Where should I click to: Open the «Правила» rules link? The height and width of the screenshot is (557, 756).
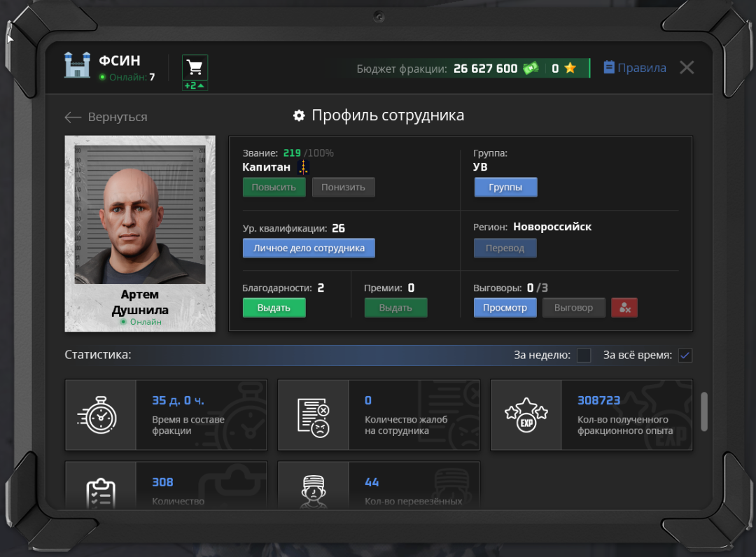pos(634,68)
